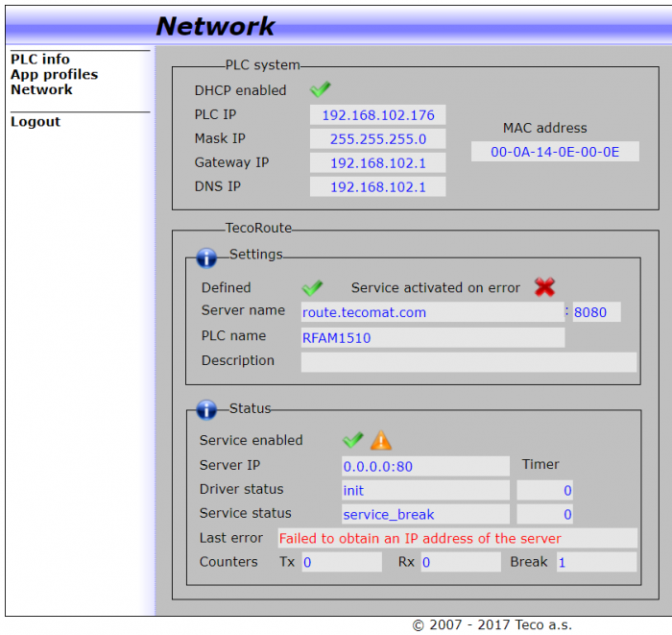
Task: Click the red X service error icon
Action: [x=544, y=286]
